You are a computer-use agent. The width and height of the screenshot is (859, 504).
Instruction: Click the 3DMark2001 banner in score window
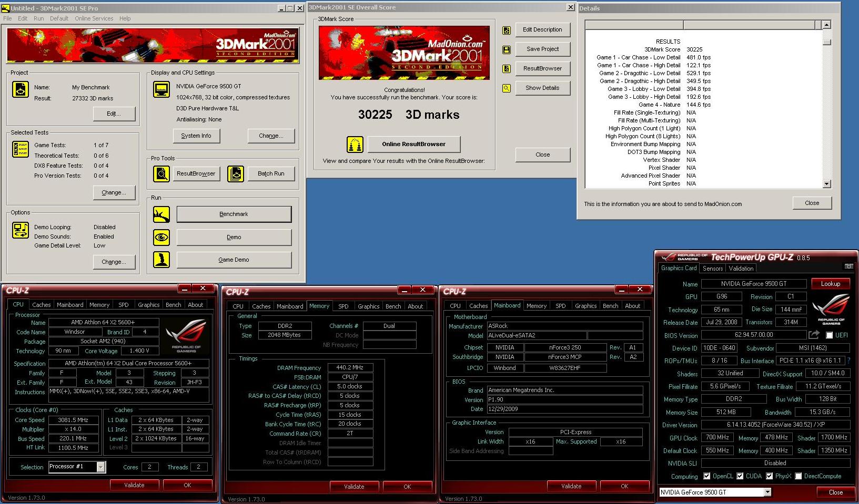404,53
